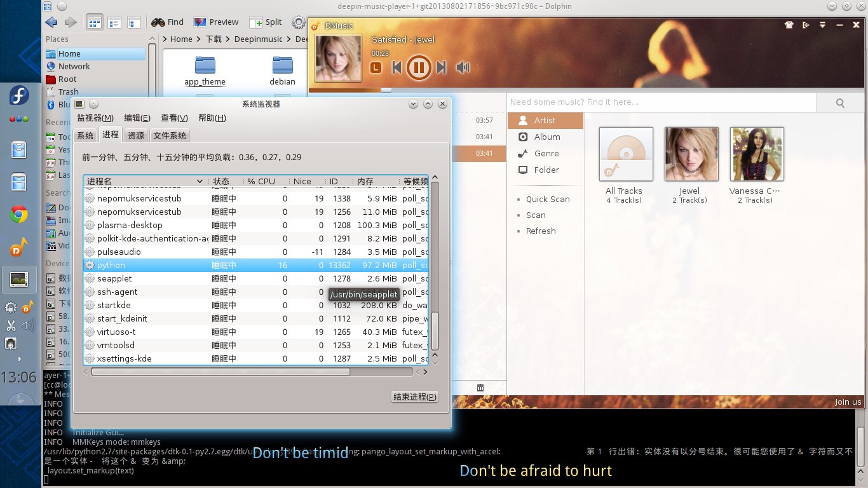Open the Vanessa C… artist card
The height and width of the screenshot is (488, 868).
point(757,165)
